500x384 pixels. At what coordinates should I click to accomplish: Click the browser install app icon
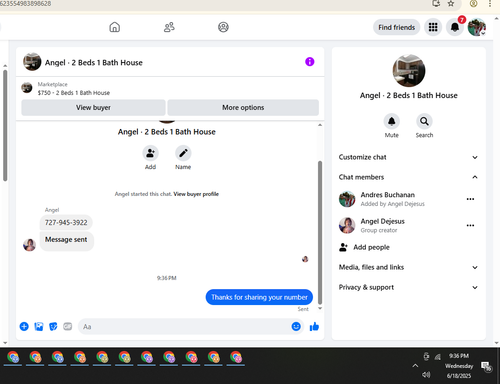pyautogui.click(x=436, y=4)
